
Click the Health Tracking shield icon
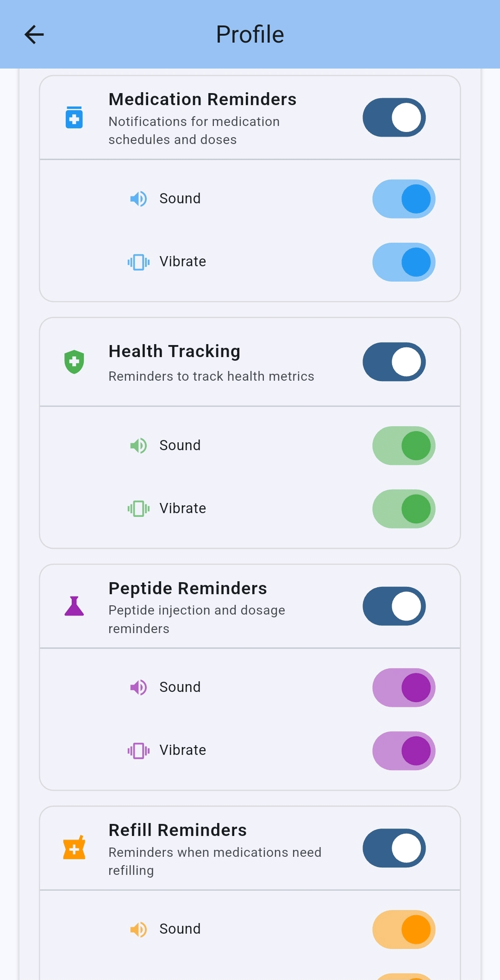coord(74,362)
